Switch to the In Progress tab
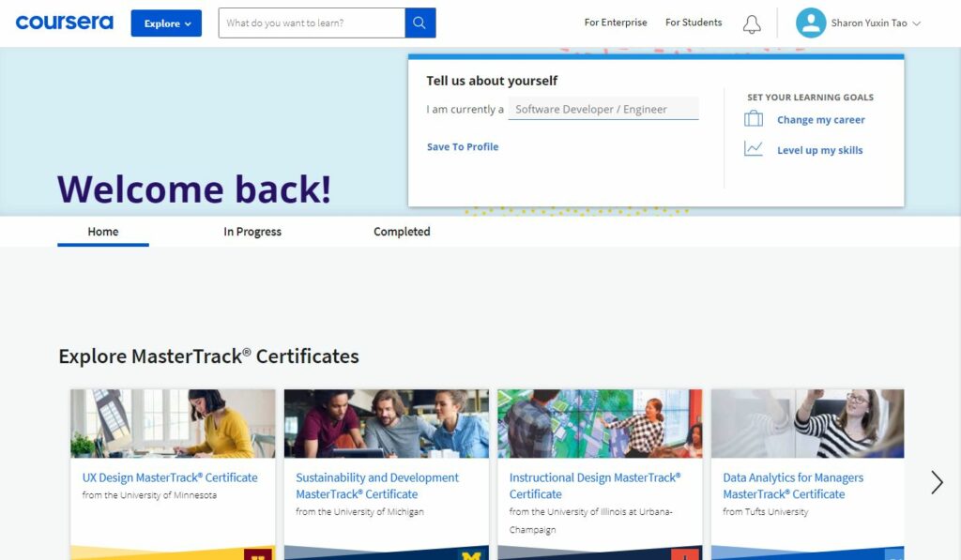 point(252,232)
